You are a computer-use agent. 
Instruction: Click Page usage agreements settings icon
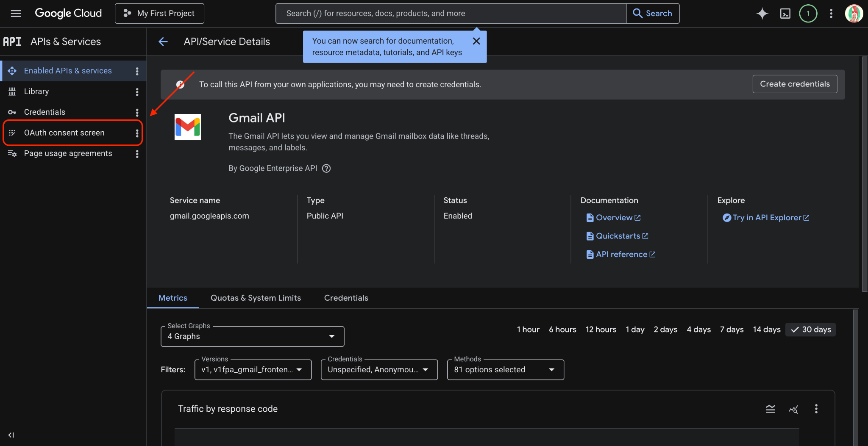[12, 154]
